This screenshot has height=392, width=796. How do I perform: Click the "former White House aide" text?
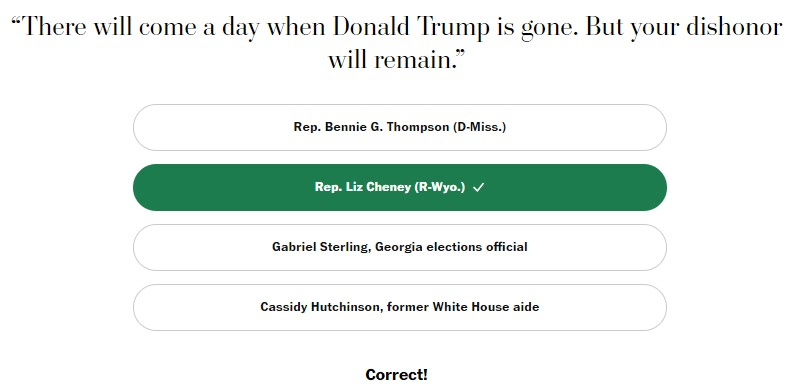(x=486, y=307)
